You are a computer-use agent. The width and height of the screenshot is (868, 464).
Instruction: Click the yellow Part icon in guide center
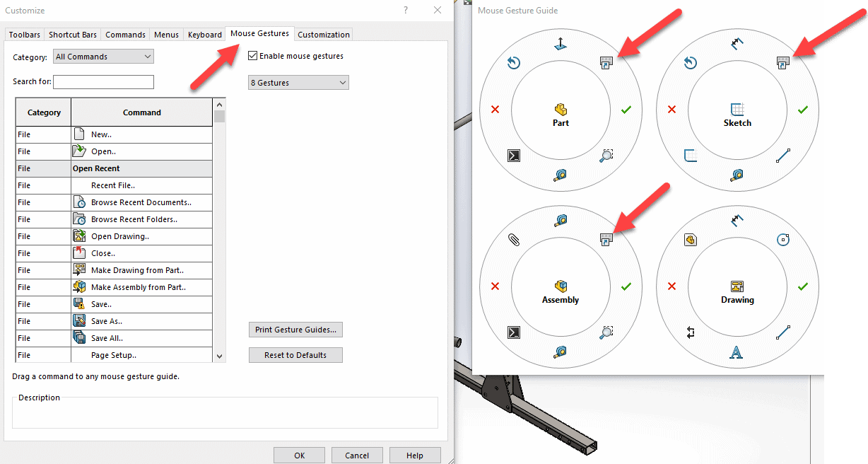(561, 110)
